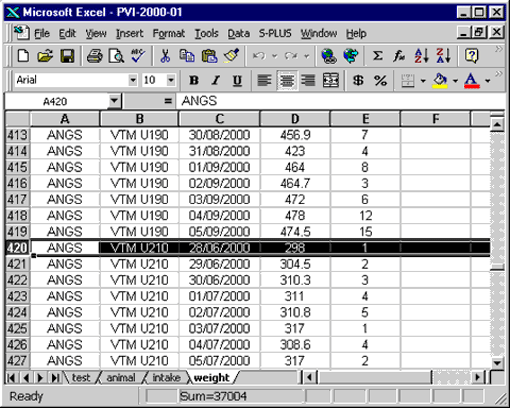Viewport: 510px width, 408px height.
Task: Click the equals Edit Formula button
Action: pos(168,101)
